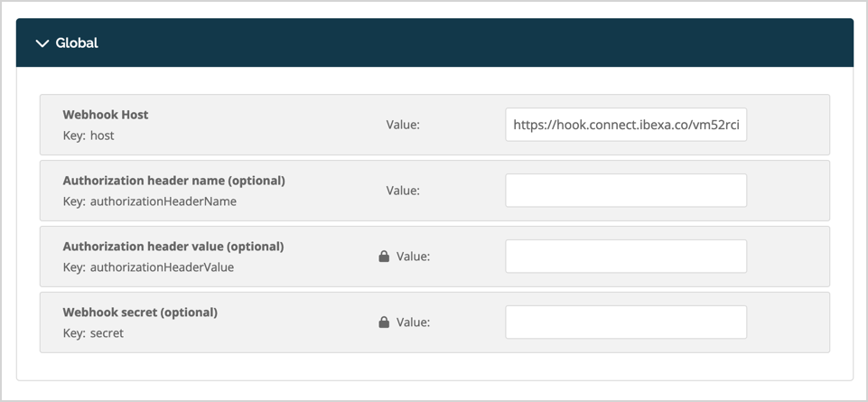Focus the Webhook Host value field
Screen dimensions: 868x402
click(625, 125)
